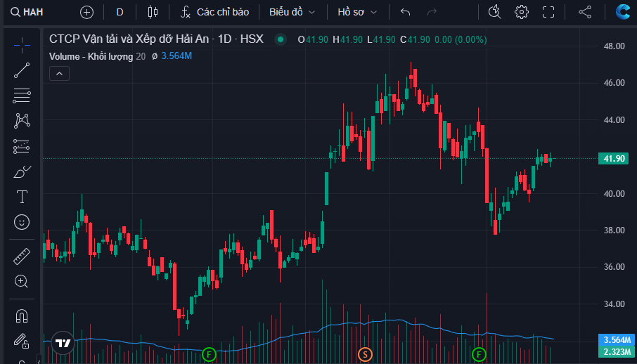The height and width of the screenshot is (364, 637).
Task: Collapse the indicator legend with the arrow
Action: [59, 73]
